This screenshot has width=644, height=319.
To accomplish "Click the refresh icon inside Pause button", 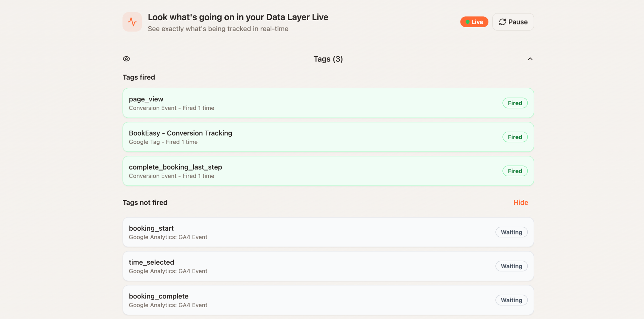I will coord(502,22).
